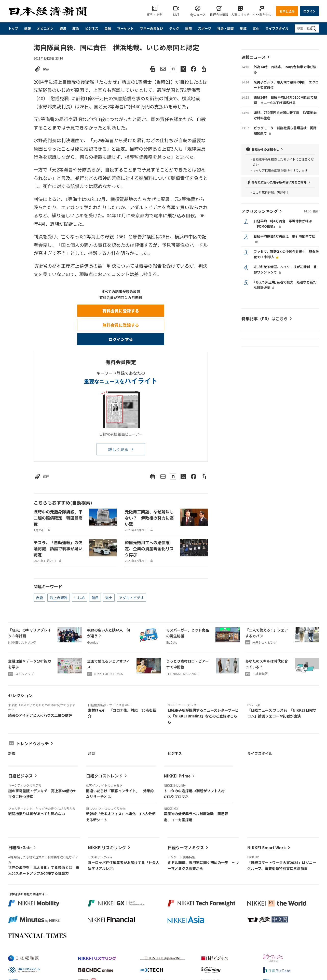Open the 朝刊・夕刊 newspaper icon
This screenshot has height=980, width=327.
coord(155,8)
